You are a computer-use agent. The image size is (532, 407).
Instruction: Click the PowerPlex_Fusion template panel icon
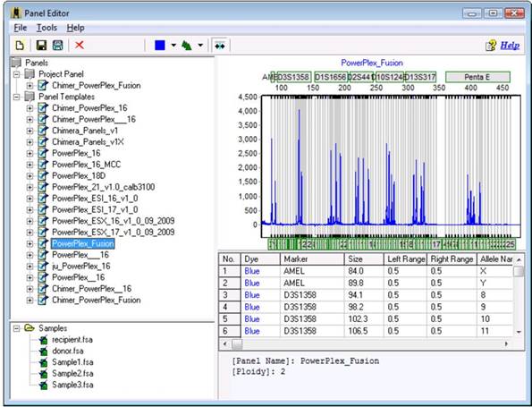coord(43,243)
